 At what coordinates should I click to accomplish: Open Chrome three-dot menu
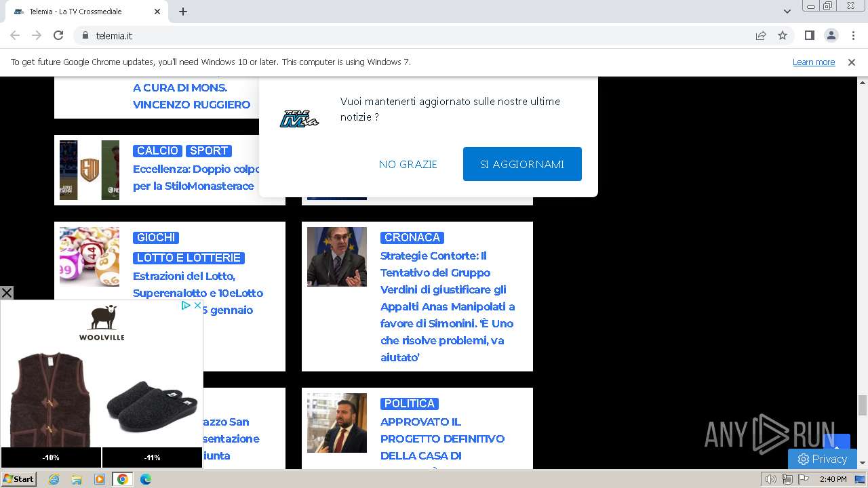(853, 35)
